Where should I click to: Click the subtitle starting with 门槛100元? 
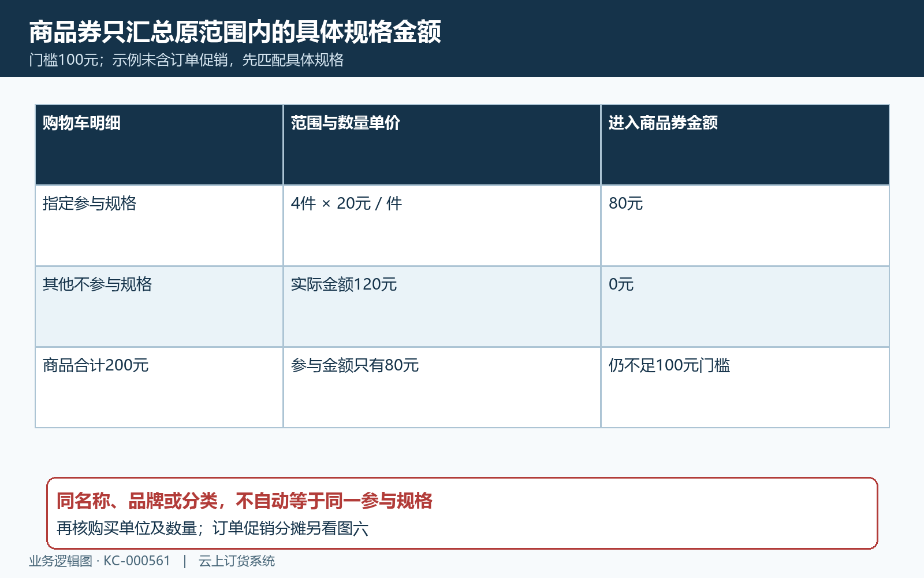pos(187,60)
